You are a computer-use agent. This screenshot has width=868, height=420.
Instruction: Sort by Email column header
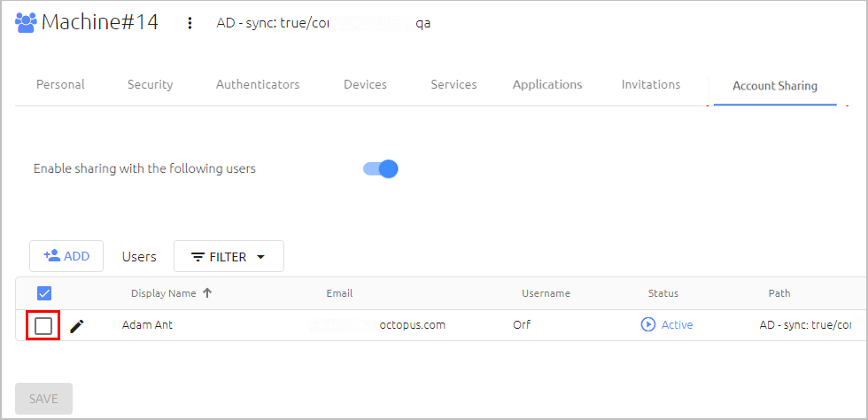tap(339, 293)
